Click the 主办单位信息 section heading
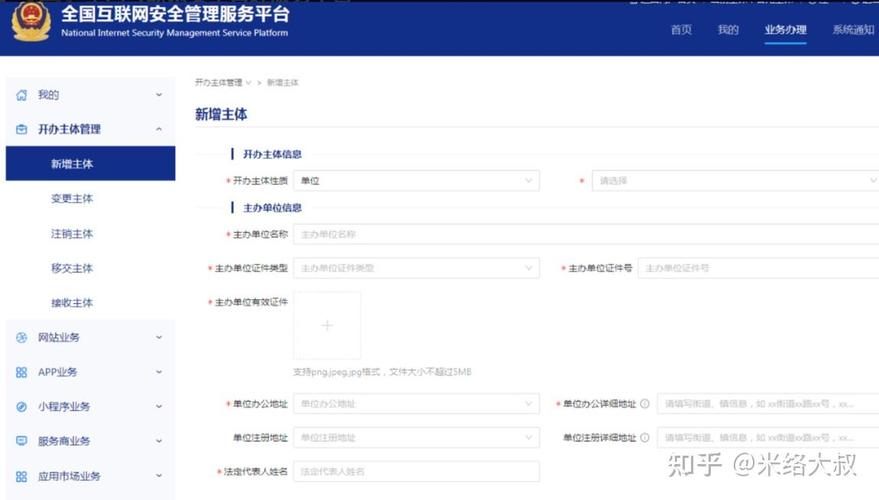879x500 pixels. coord(272,208)
